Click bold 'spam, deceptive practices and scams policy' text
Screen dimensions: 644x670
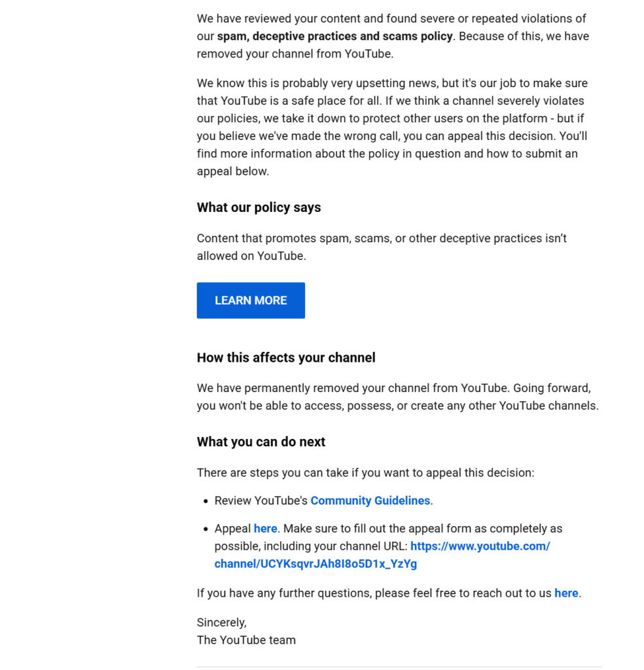[x=334, y=36]
